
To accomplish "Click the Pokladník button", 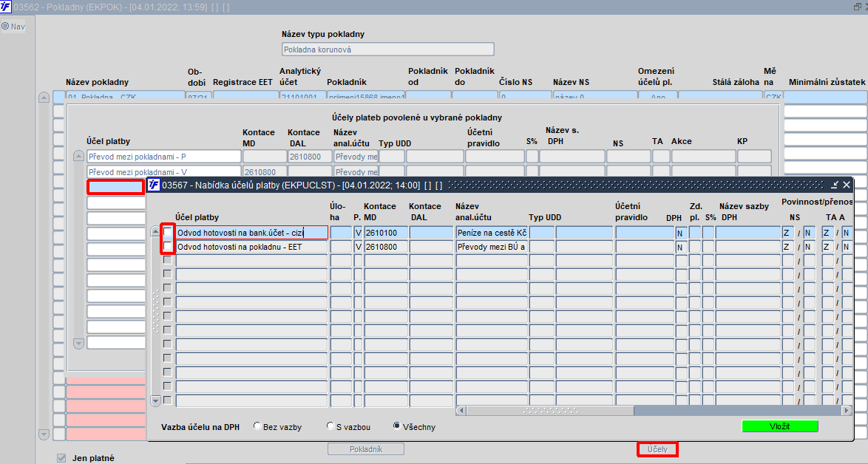I will click(x=366, y=449).
